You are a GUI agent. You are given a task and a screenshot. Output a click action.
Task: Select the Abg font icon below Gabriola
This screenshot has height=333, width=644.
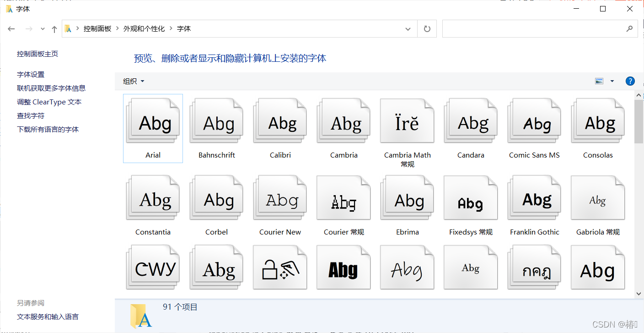pos(598,267)
